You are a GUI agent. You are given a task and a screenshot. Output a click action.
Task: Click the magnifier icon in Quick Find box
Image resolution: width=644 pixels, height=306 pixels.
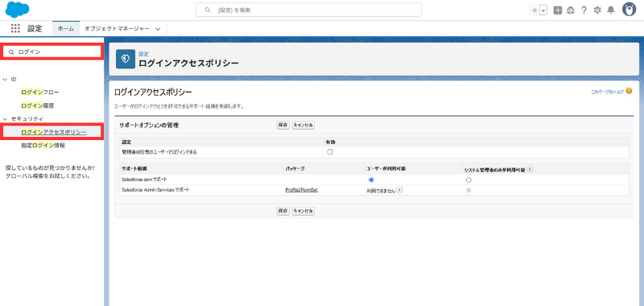[11, 52]
